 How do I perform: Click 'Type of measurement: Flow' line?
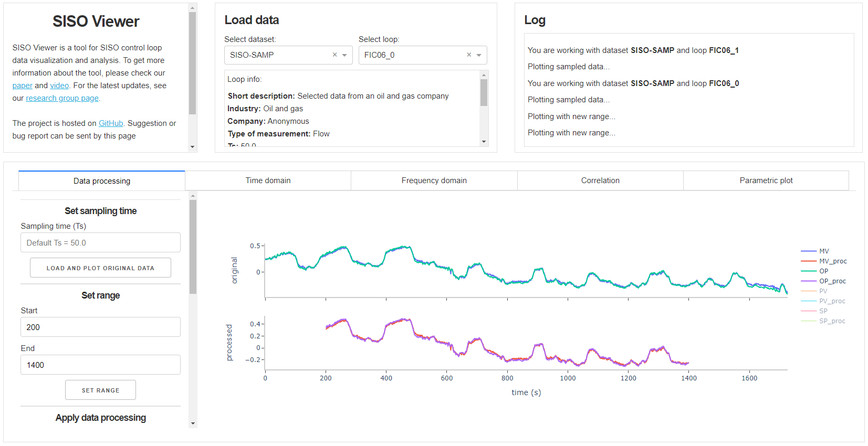point(278,134)
